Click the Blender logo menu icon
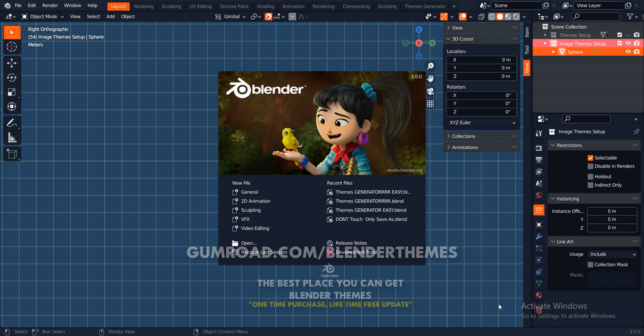This screenshot has height=336, width=644. (x=7, y=6)
